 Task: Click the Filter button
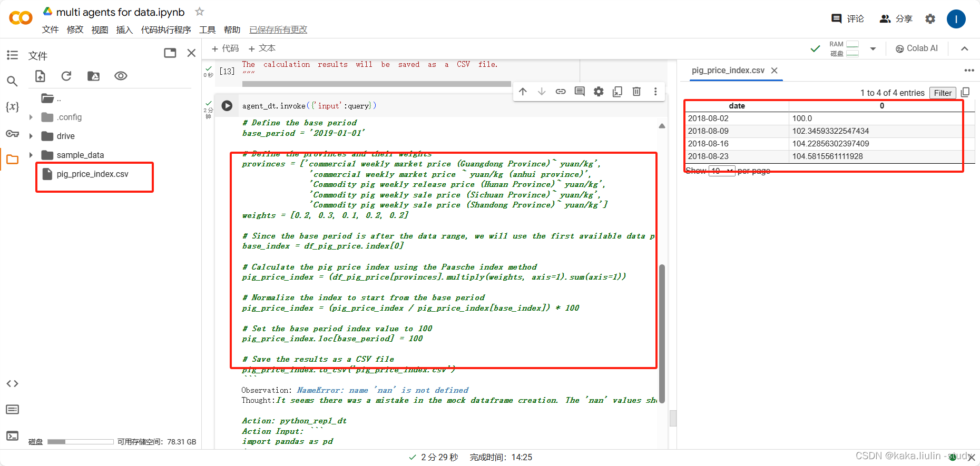[x=943, y=93]
